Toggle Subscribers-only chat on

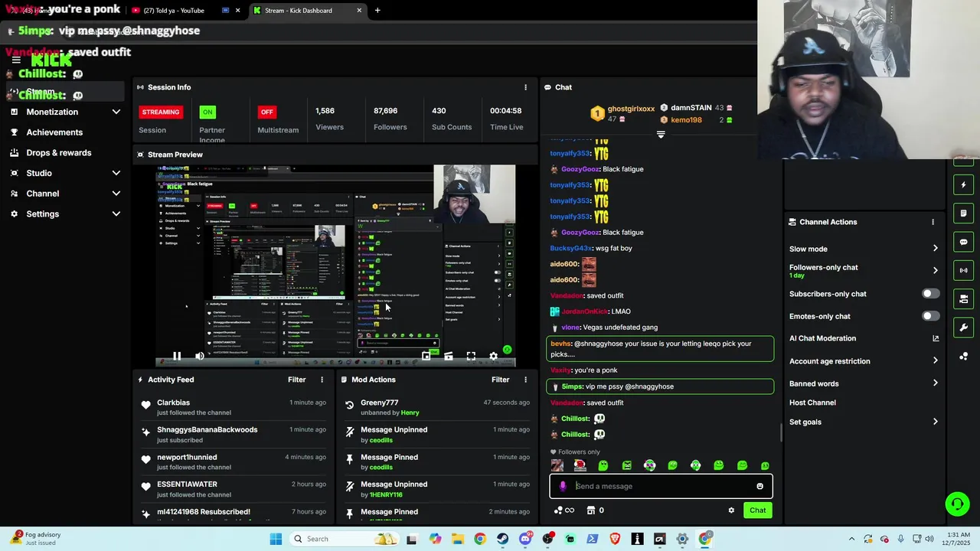click(930, 294)
